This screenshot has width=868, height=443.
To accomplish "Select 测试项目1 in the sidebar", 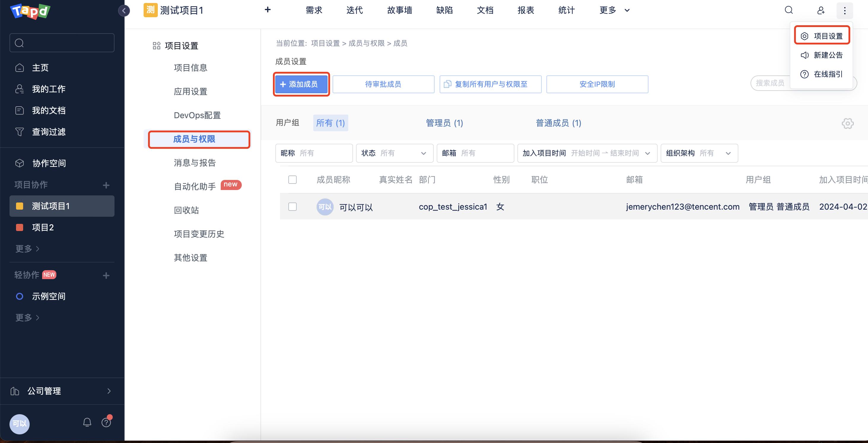I will click(x=62, y=206).
